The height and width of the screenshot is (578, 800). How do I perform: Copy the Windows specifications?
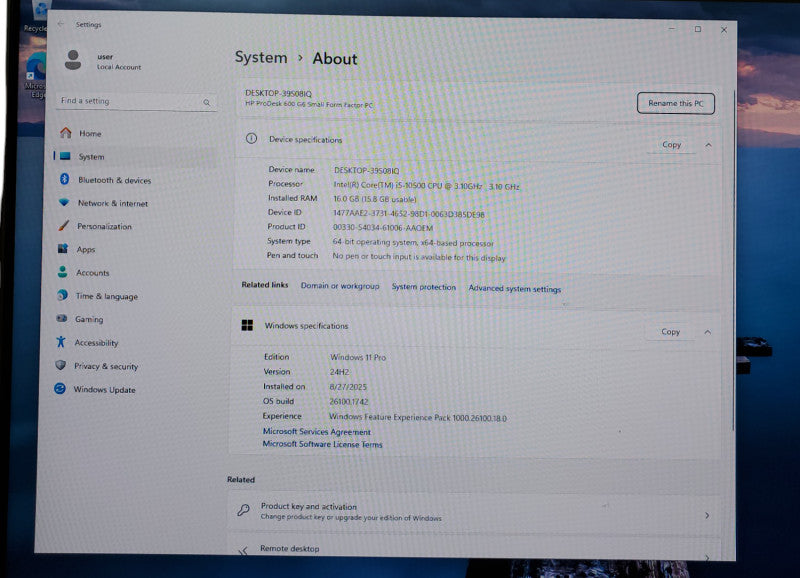[x=670, y=332]
